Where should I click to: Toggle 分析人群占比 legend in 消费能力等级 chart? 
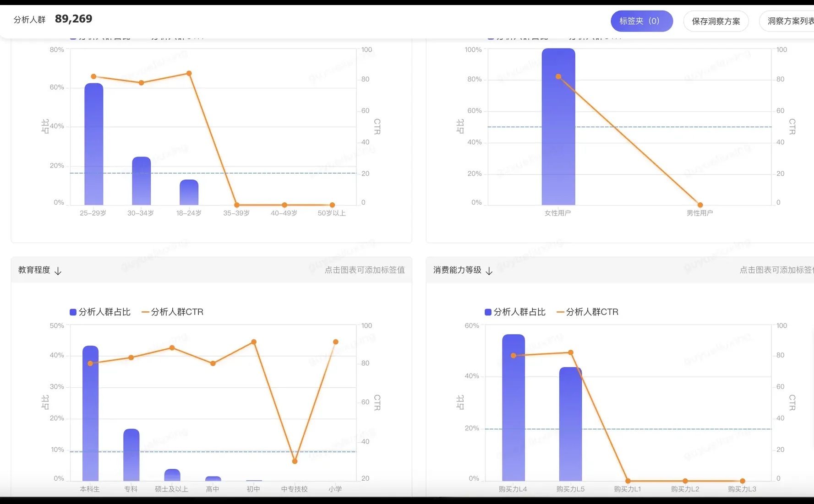click(x=515, y=312)
